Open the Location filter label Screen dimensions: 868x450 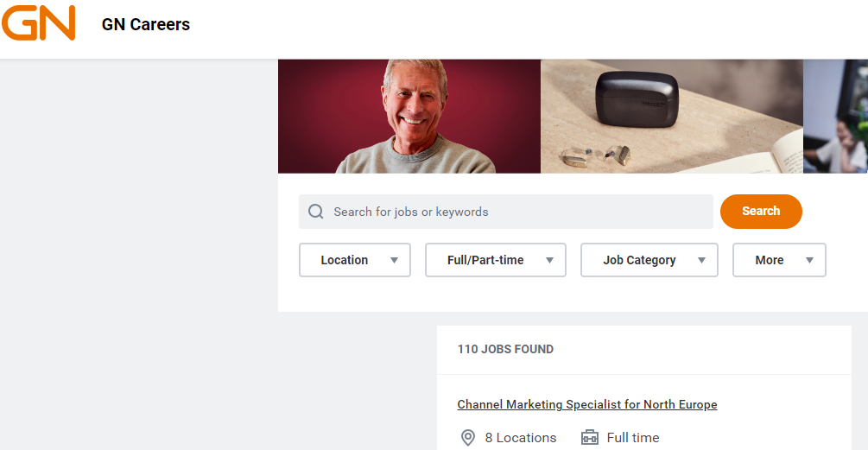coord(344,260)
